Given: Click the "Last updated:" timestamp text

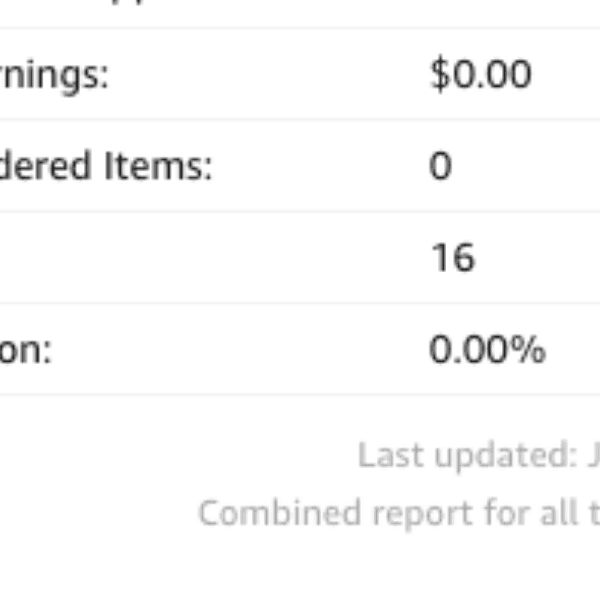Looking at the screenshot, I should click(x=478, y=456).
